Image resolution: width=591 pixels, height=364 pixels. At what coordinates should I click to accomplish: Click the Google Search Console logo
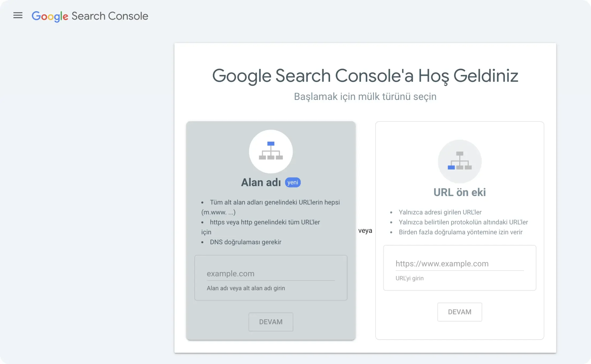click(x=90, y=16)
